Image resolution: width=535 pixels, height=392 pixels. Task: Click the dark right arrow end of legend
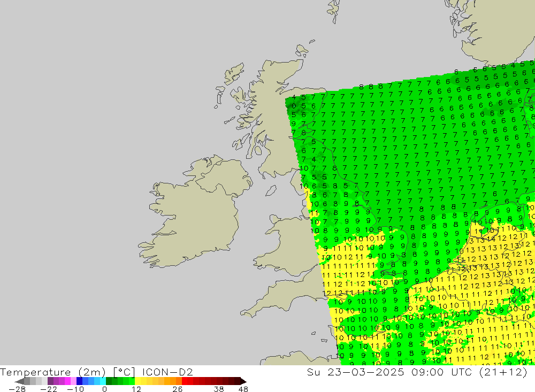click(x=243, y=381)
